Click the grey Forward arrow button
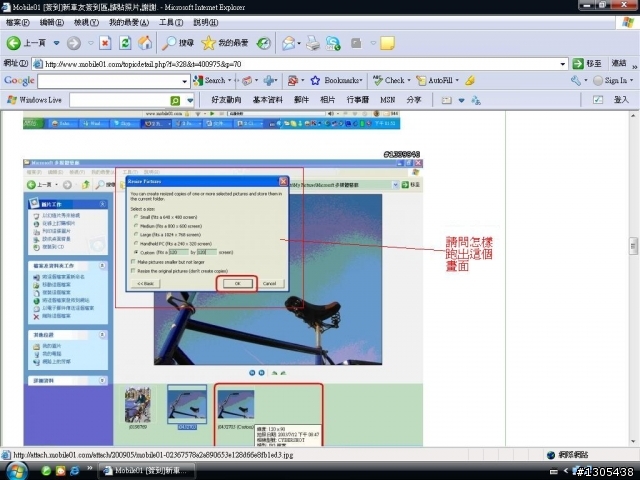Image resolution: width=640 pixels, height=480 pixels. [73, 43]
